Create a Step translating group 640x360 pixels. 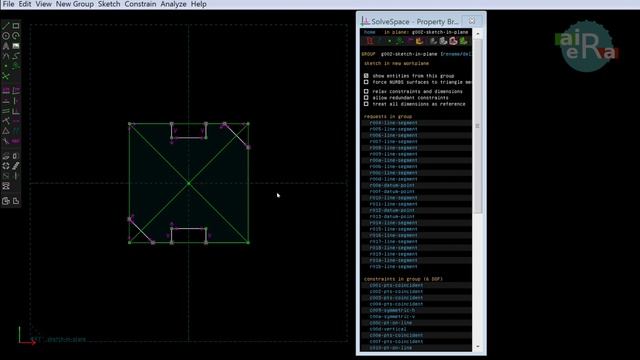16,166
